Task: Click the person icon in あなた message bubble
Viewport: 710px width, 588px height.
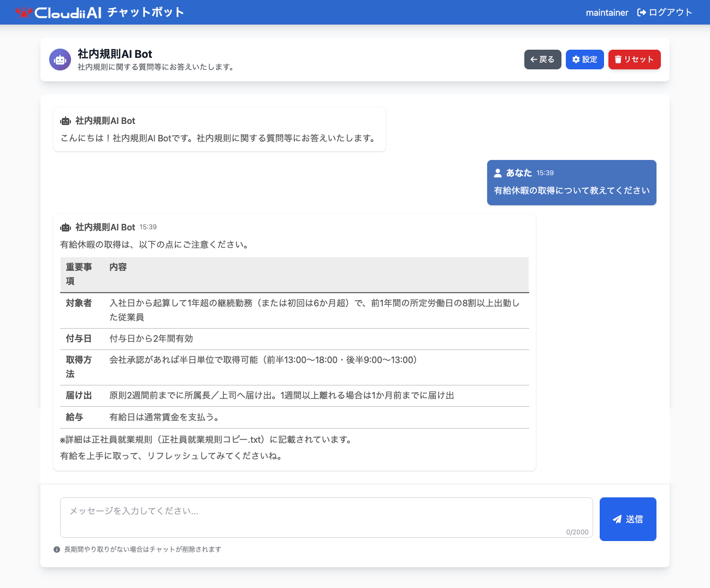Action: [498, 173]
